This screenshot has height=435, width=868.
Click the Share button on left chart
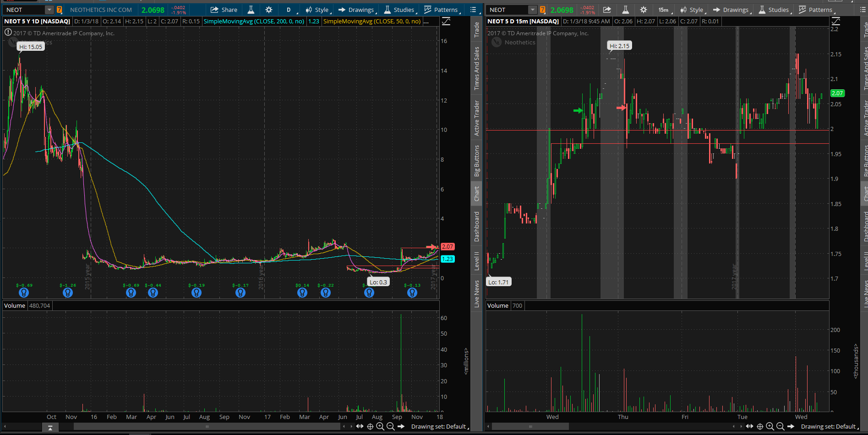(x=224, y=10)
